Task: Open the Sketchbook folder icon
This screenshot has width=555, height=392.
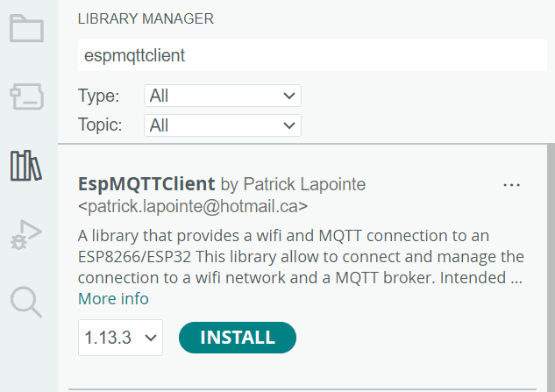Action: (26, 29)
